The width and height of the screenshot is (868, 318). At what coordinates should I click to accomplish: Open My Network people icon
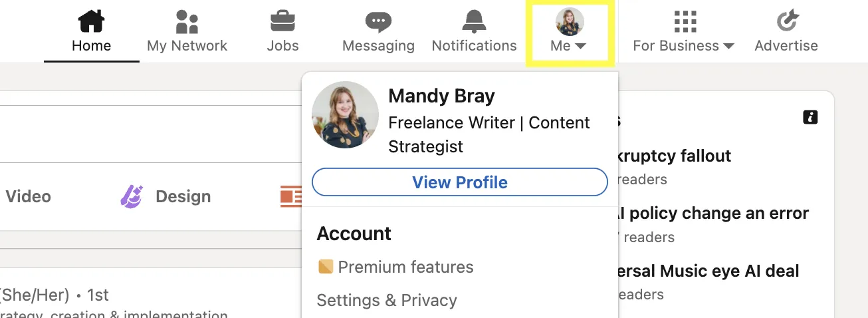point(187,21)
